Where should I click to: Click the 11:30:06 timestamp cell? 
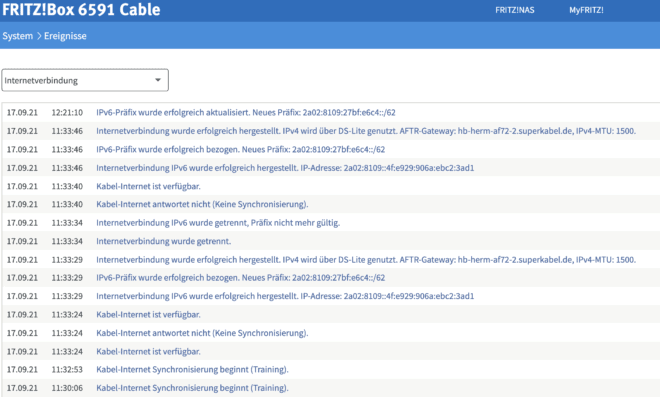pos(67,388)
